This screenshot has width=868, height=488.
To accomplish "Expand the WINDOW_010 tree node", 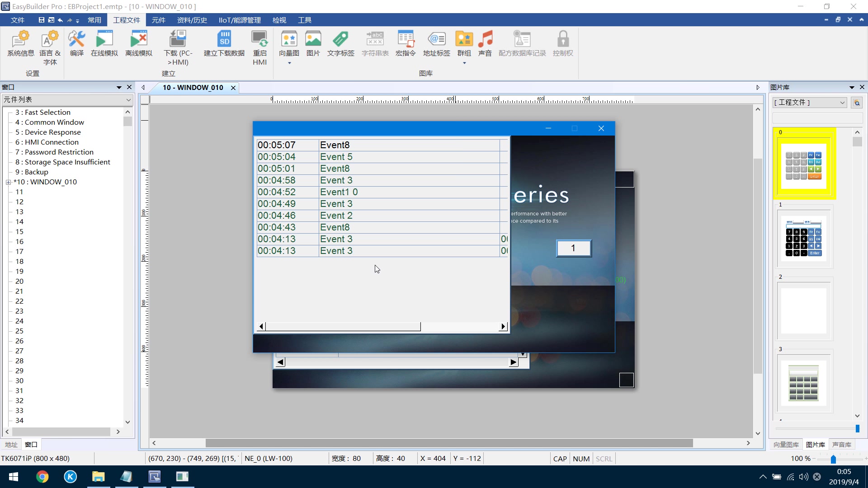I will click(x=8, y=182).
